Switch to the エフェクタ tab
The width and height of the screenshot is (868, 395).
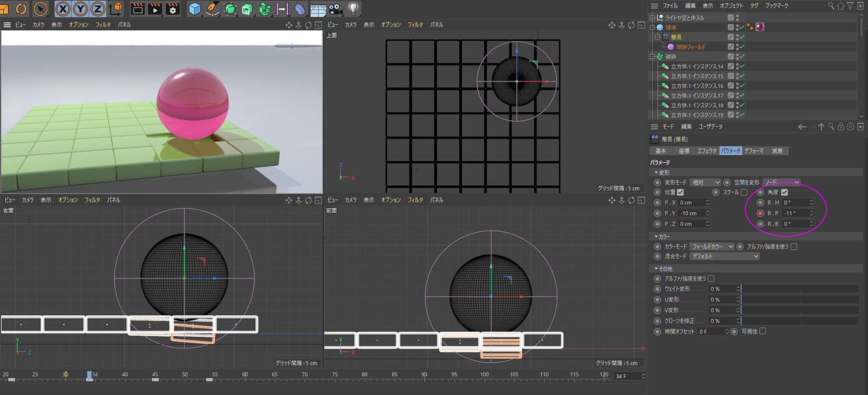(x=706, y=151)
